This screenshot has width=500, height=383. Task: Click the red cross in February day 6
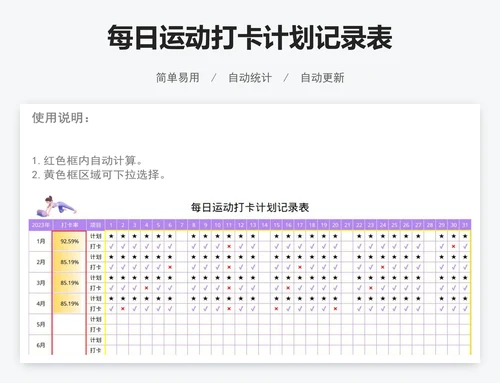tap(170, 267)
